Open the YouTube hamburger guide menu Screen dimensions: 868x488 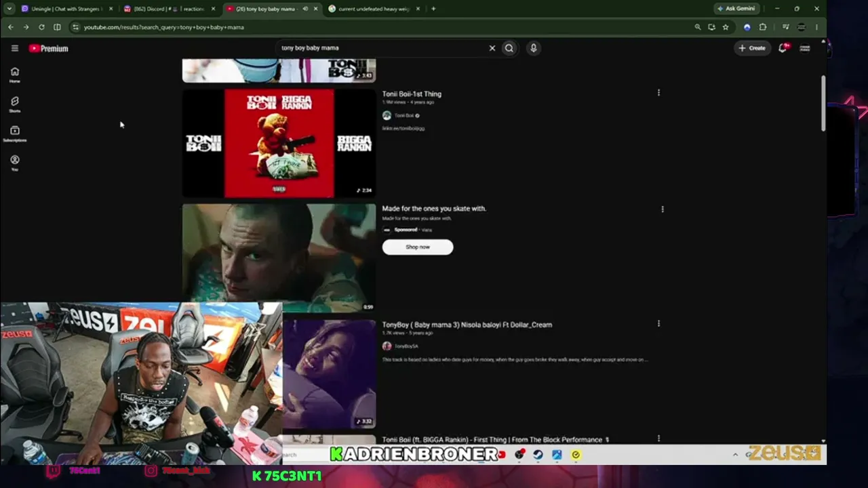coord(14,48)
